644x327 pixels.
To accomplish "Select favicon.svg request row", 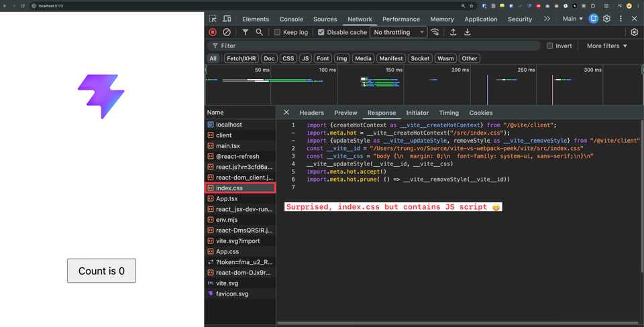I will [240, 293].
